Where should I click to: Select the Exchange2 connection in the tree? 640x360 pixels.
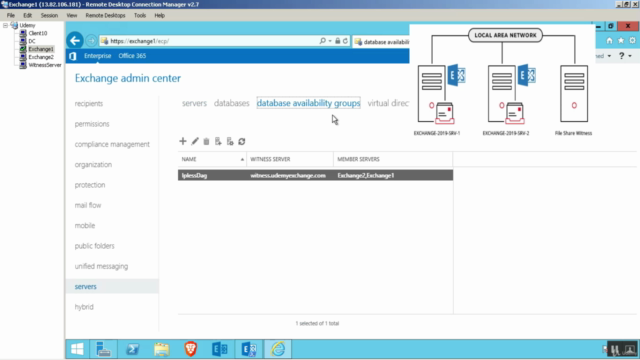coord(41,57)
